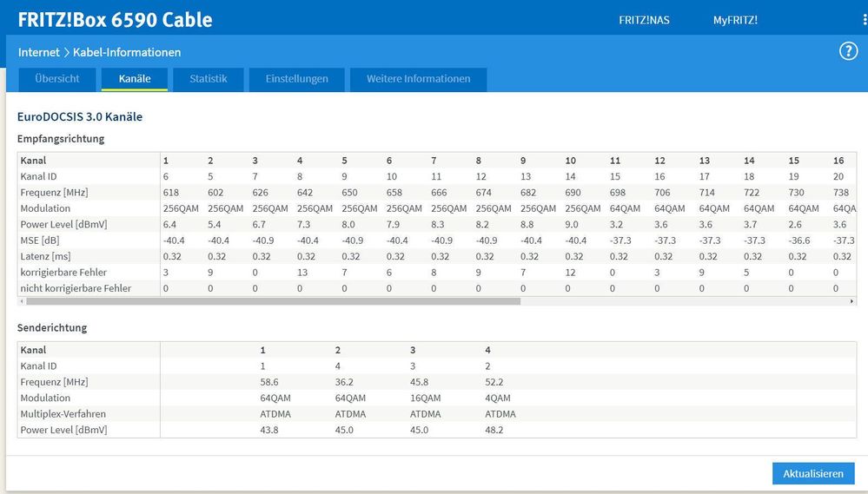Click the upstream power level 43.8
868x494 pixels.
pos(269,430)
